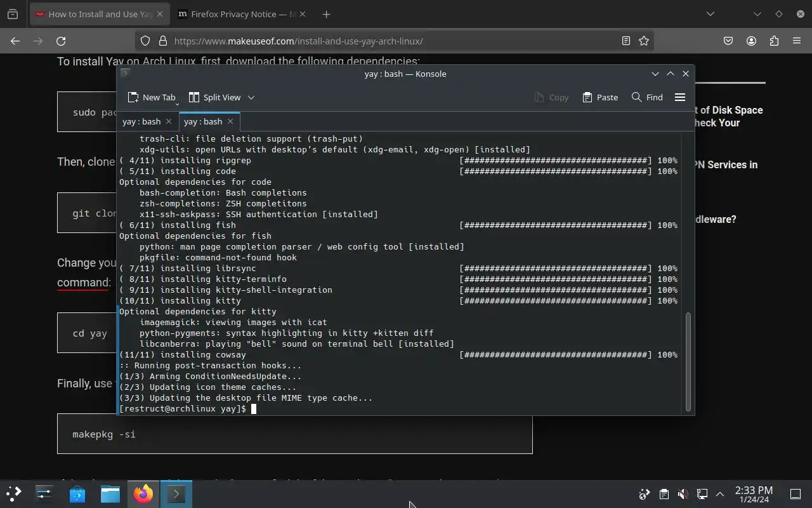Screen dimensions: 812x508
Task: Click the makeuseof URL address bar
Action: 393,41
